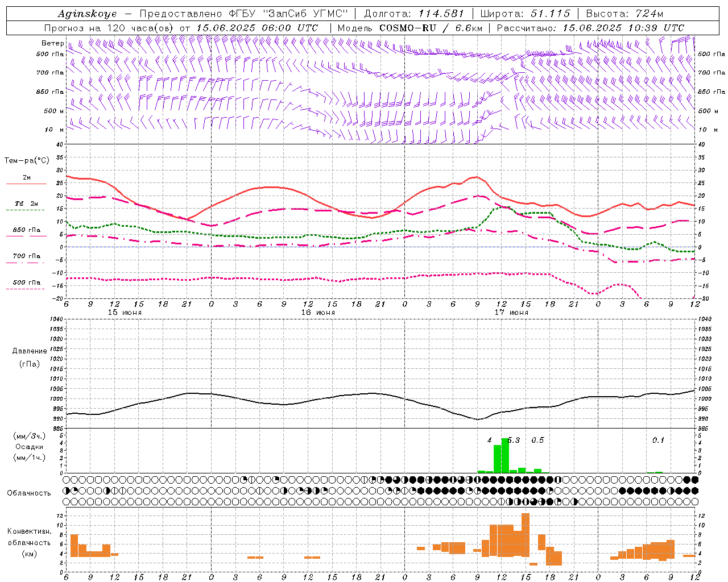Click the "Облачность" cloudiness row label
The image size is (728, 582).
(x=29, y=493)
